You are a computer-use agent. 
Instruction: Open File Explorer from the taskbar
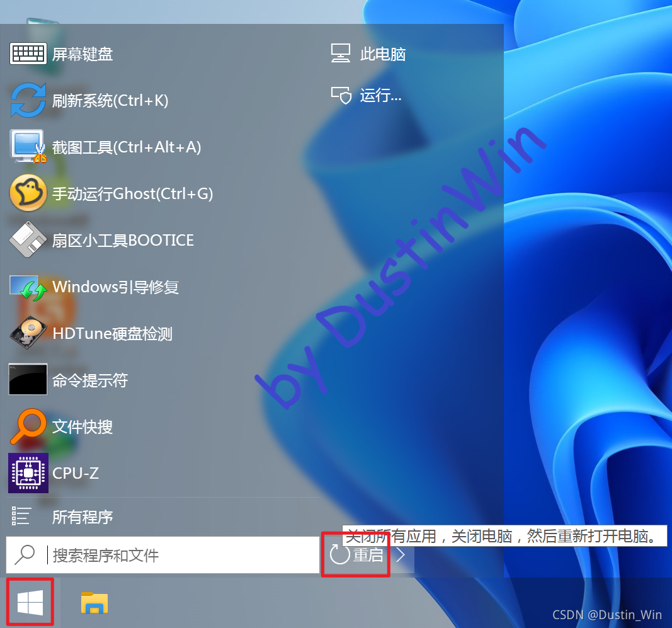pos(94,603)
